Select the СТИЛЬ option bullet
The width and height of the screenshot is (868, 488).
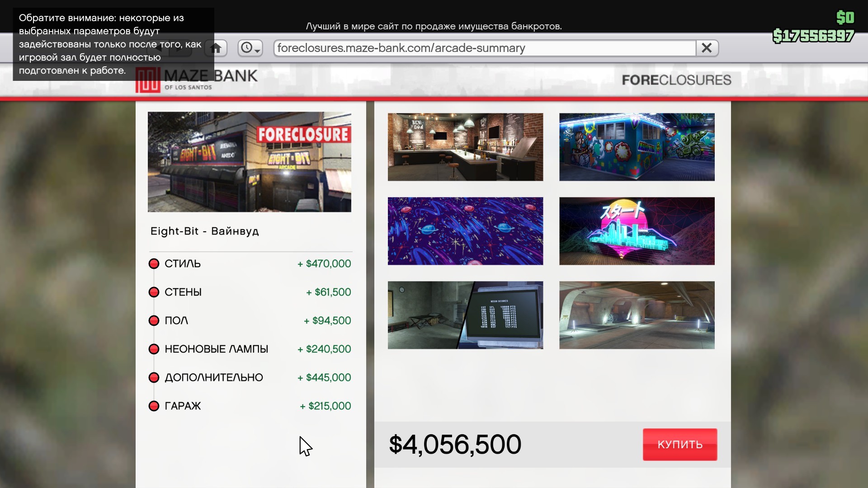point(154,264)
